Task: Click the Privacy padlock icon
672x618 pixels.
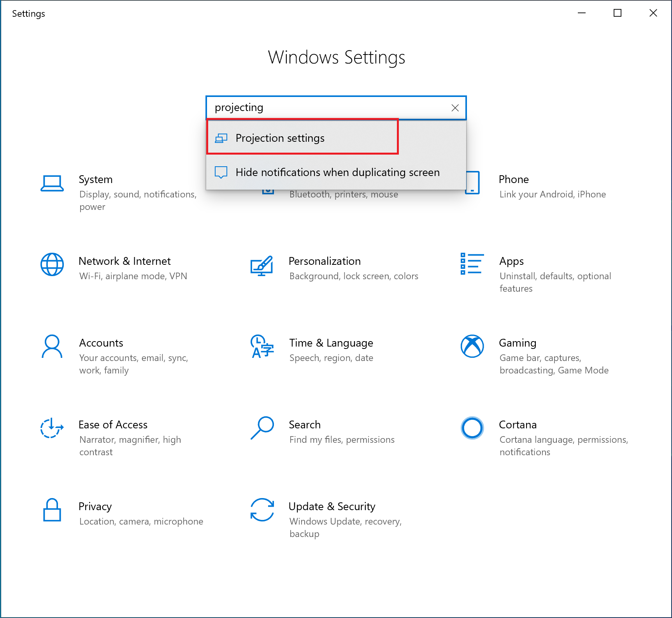Action: point(52,510)
